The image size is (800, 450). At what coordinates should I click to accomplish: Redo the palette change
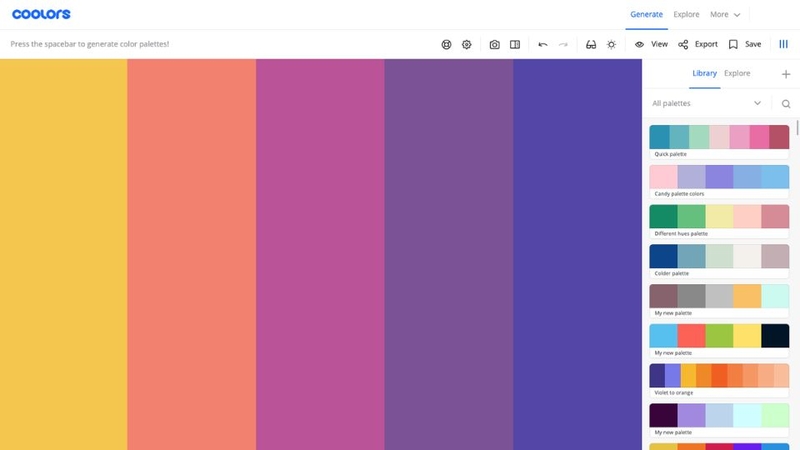pos(563,44)
